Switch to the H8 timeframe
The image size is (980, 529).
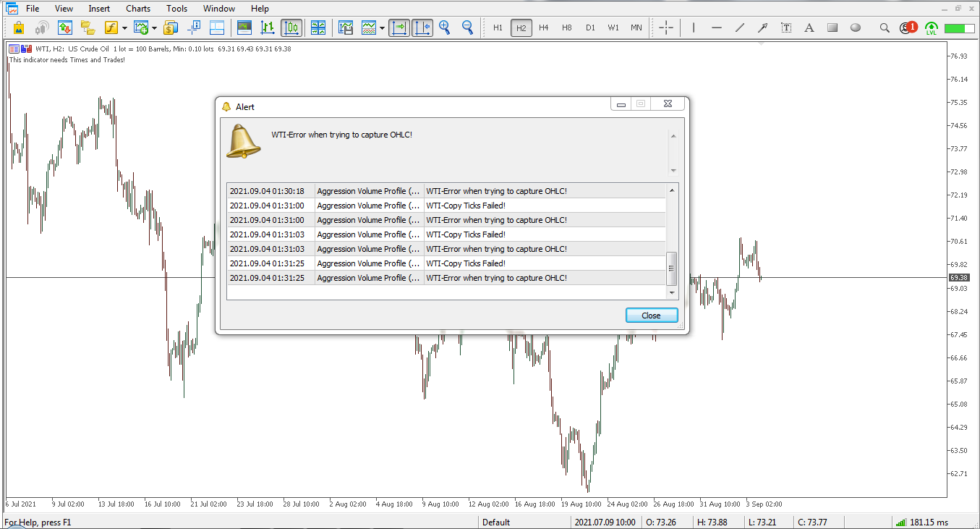pos(567,28)
